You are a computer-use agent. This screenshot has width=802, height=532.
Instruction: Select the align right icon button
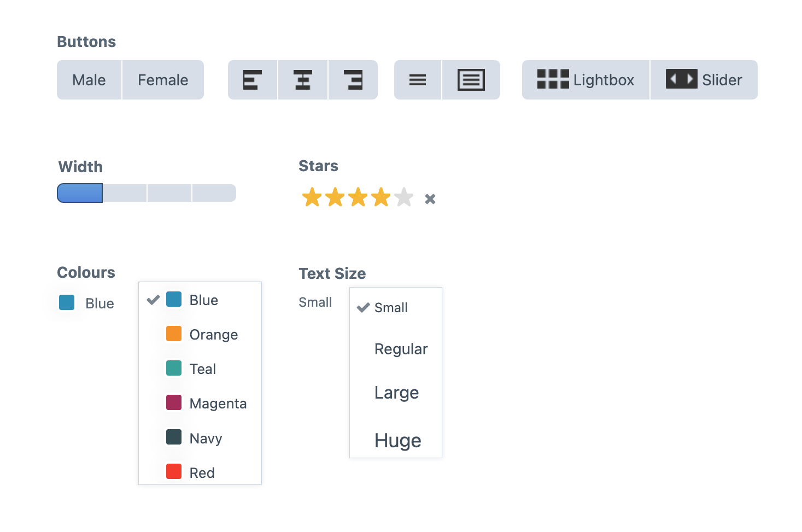coord(353,80)
